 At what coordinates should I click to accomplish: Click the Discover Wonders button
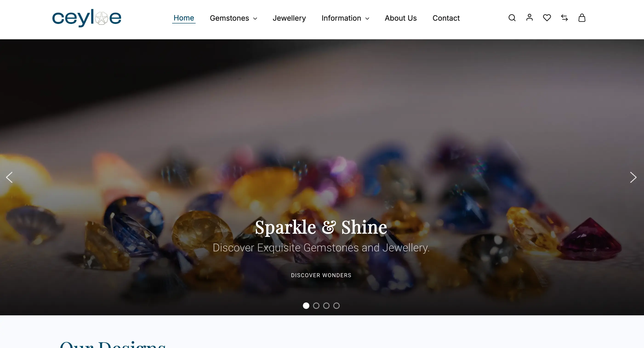tap(321, 275)
